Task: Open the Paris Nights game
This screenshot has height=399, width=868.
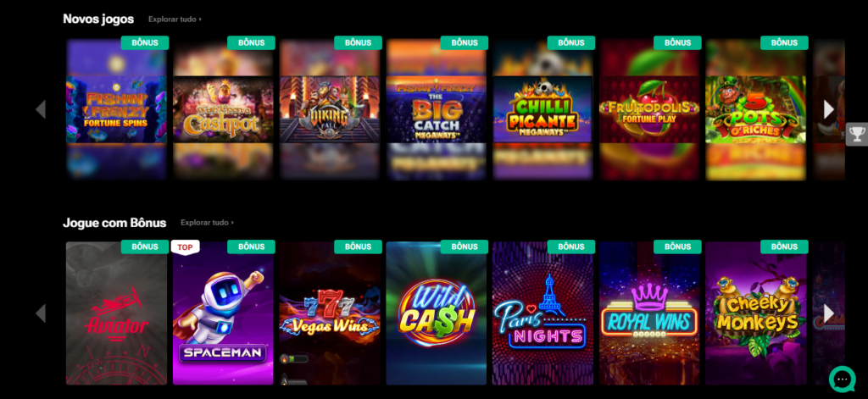Action: click(x=542, y=313)
